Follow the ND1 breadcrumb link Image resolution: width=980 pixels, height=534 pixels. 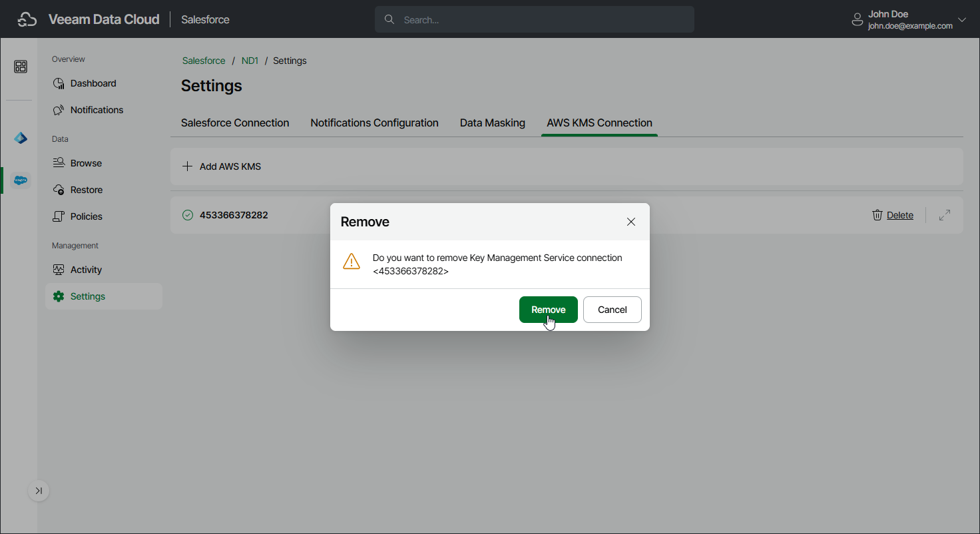click(250, 61)
